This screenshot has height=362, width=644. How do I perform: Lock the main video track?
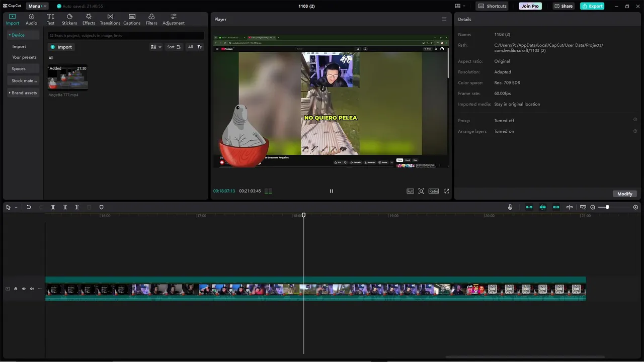click(x=16, y=289)
